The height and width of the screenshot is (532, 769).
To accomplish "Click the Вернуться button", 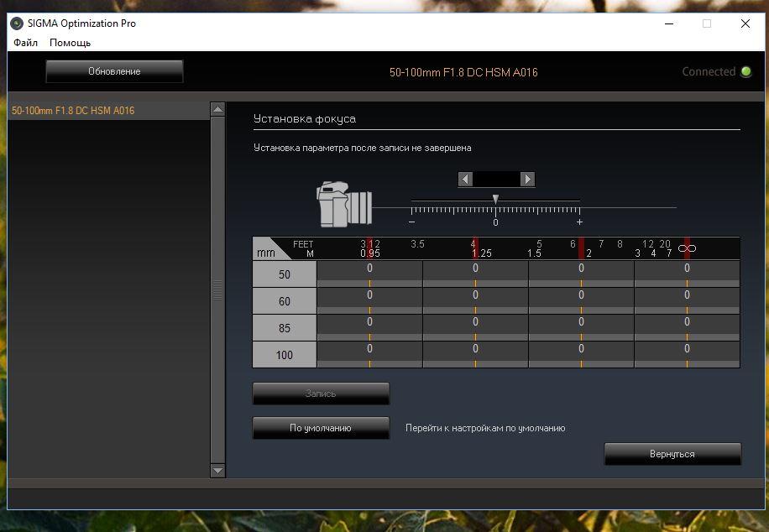I will click(672, 454).
